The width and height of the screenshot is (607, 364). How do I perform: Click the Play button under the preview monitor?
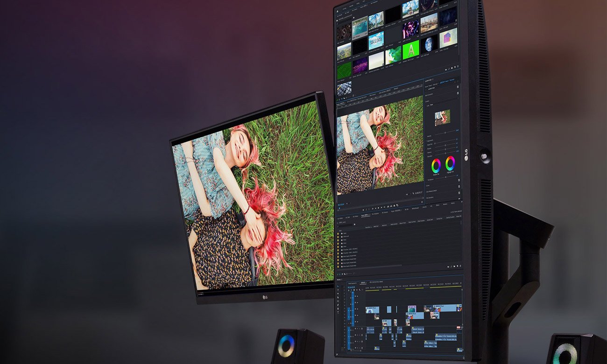click(378, 208)
